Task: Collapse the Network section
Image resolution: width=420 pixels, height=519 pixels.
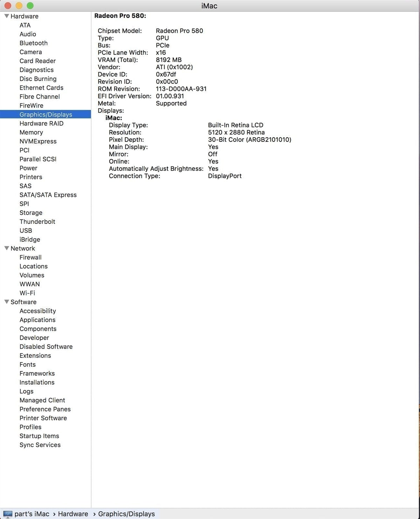Action: [6, 248]
